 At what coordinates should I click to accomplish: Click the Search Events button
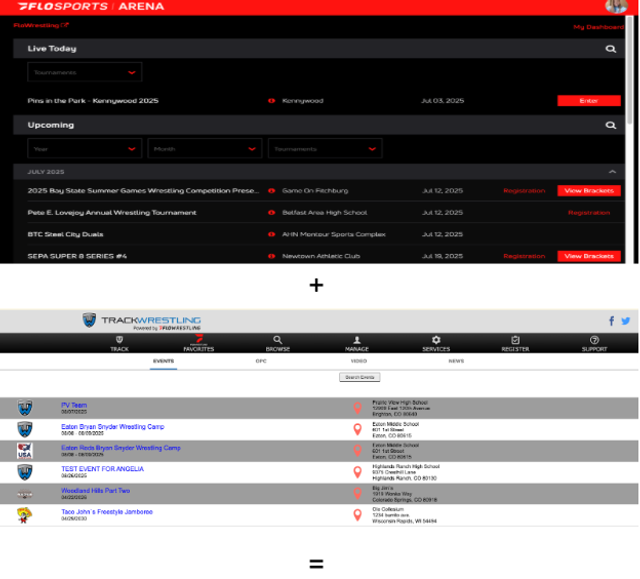(360, 377)
